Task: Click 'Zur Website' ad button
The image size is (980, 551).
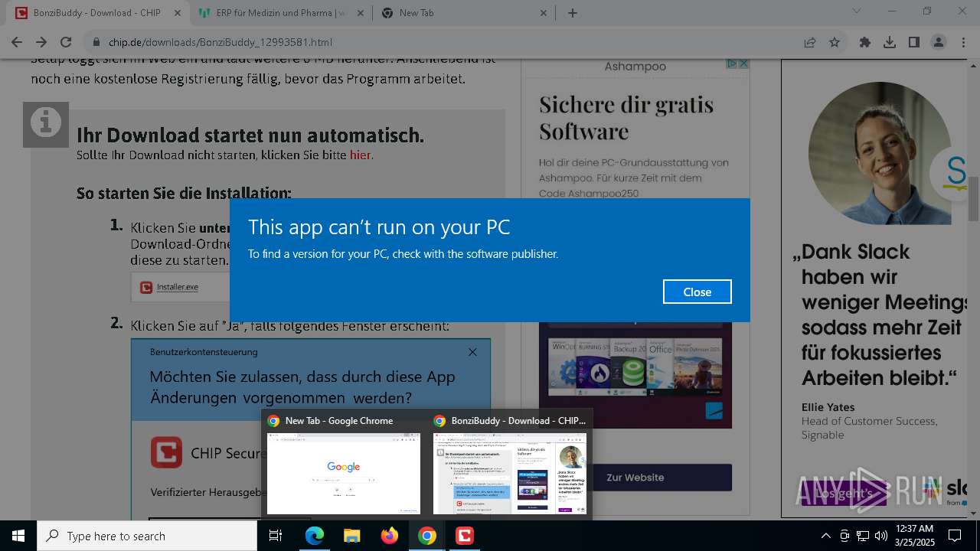Action: point(635,478)
